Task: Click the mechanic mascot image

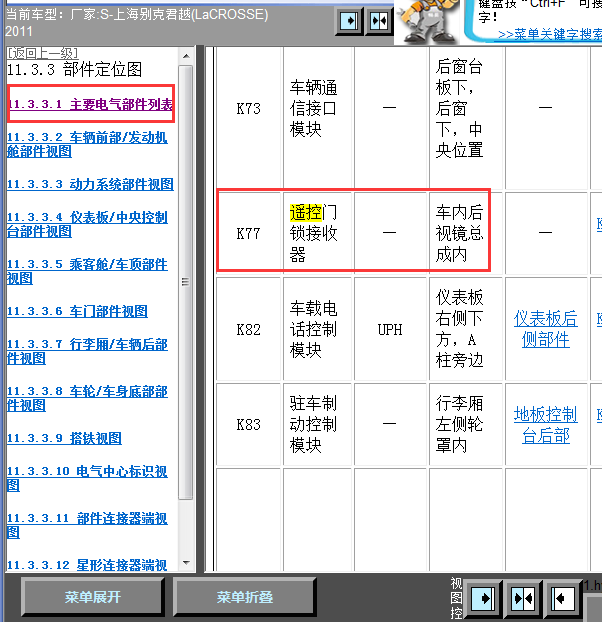Action: 427,22
